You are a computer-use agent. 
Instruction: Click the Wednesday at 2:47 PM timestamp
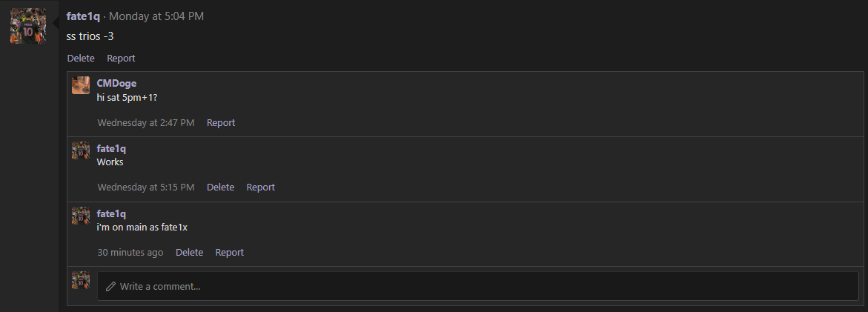(x=146, y=122)
